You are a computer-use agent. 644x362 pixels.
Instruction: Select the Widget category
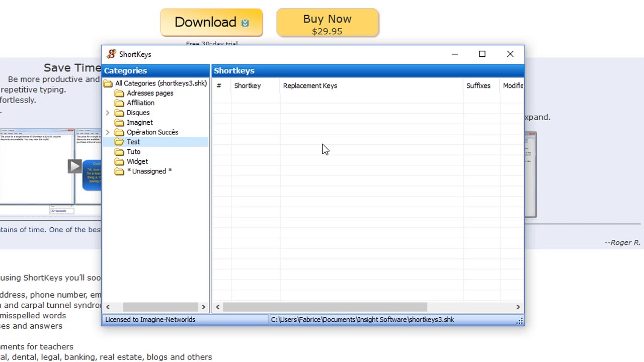(137, 161)
